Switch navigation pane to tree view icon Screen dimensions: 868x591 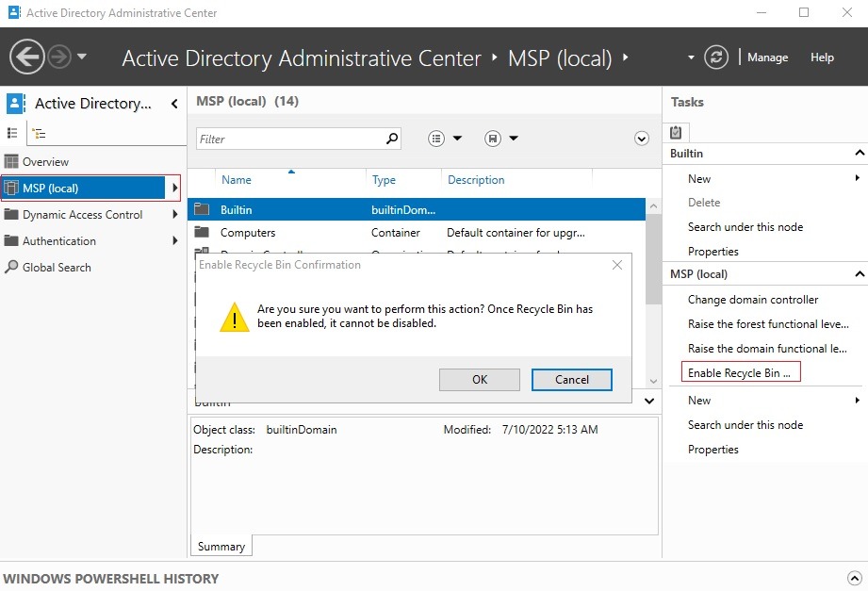coord(39,133)
